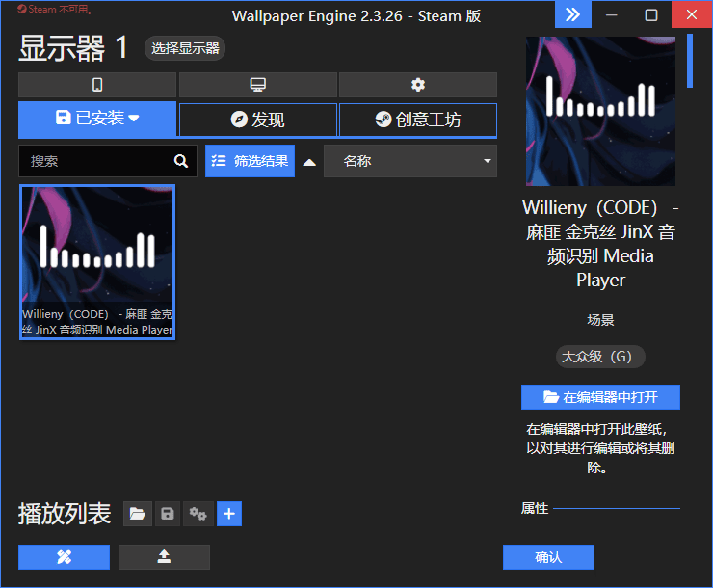713x588 pixels.
Task: Add wallpaper to playlist with plus icon
Action: point(228,514)
